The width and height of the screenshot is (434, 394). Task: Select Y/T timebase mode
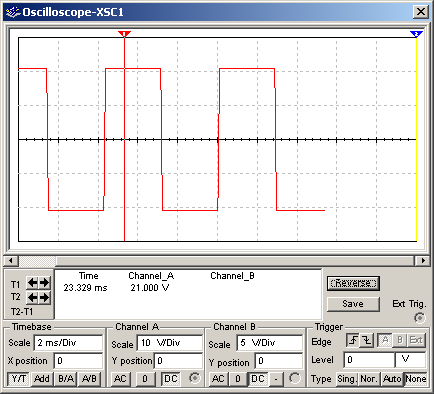tap(19, 379)
